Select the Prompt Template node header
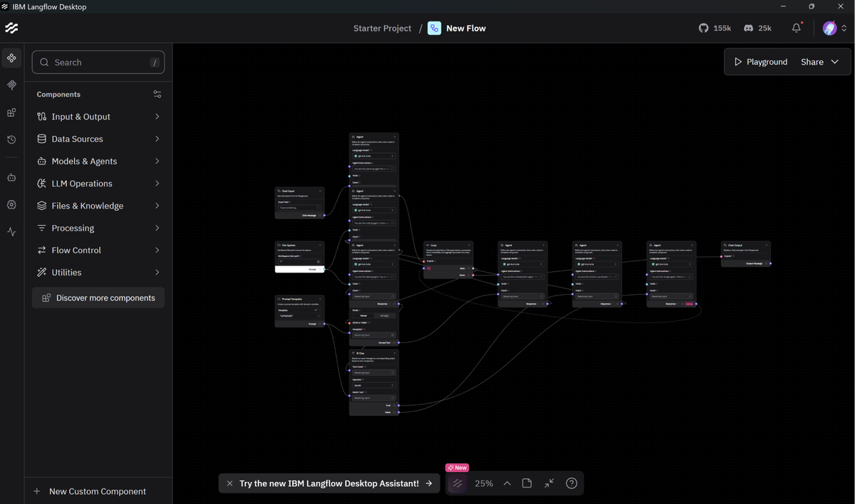Screen dimensions: 855x504 click(299, 299)
